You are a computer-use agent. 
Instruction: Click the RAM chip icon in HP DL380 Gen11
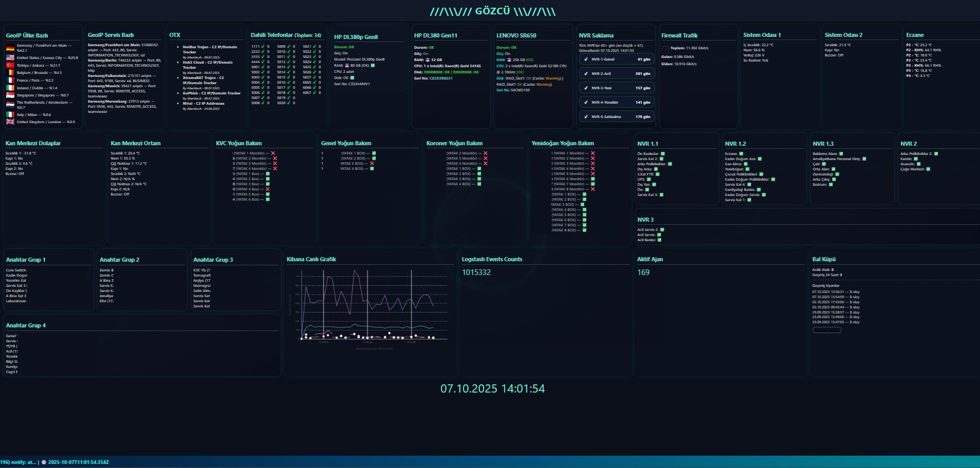click(x=428, y=60)
